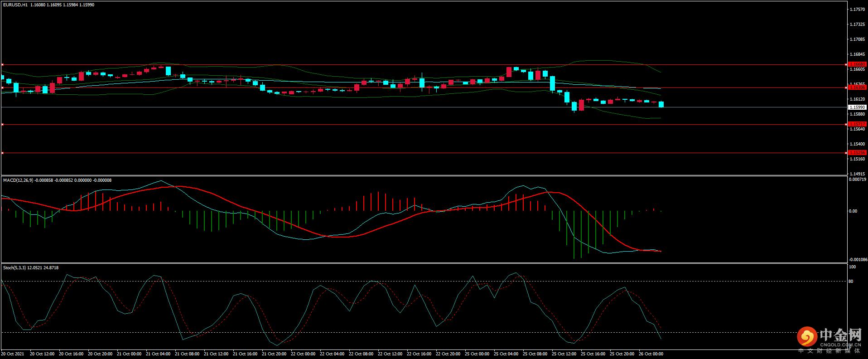Click the 22 Oct 04:00 time label
The height and width of the screenshot is (359, 868).
coord(332,354)
